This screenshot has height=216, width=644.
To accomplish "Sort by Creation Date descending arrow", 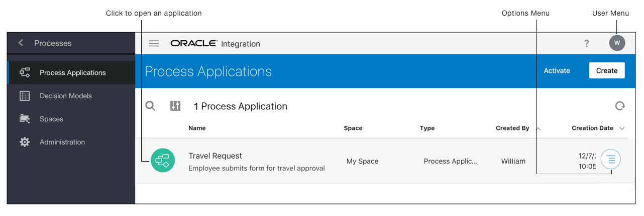I will [622, 128].
